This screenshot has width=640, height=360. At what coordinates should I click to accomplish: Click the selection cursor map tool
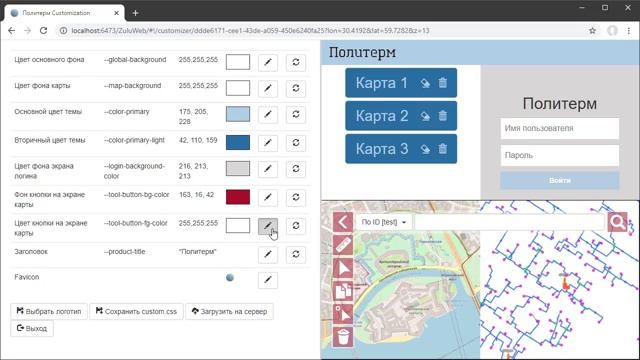pyautogui.click(x=343, y=314)
